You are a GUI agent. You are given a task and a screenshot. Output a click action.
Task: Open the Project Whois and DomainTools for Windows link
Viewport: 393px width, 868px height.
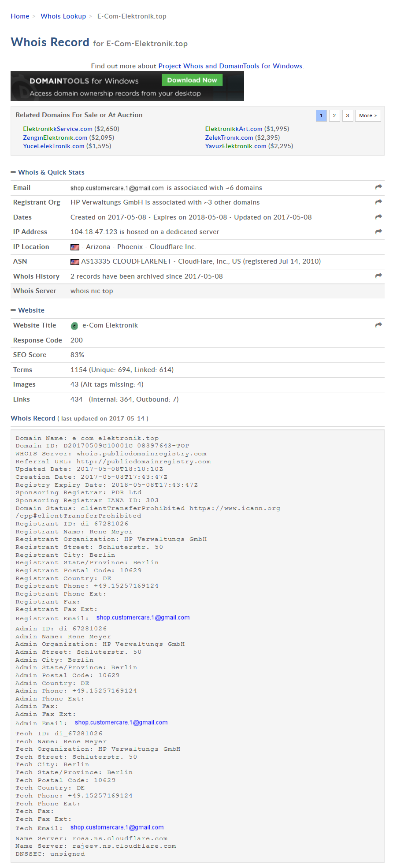(x=230, y=66)
